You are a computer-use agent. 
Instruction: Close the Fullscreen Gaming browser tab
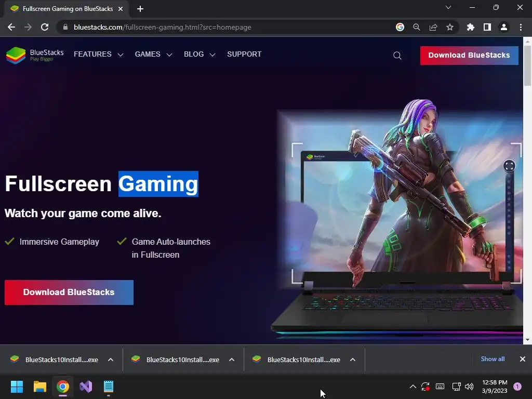[x=121, y=9]
